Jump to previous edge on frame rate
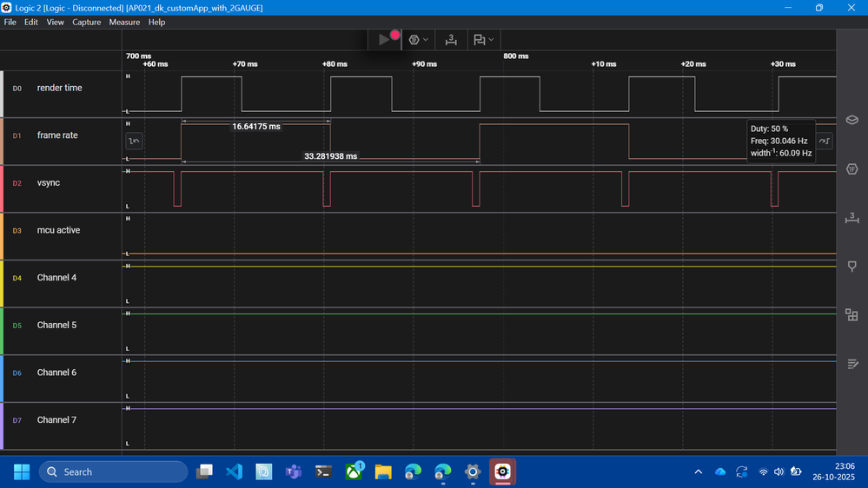Image resolution: width=868 pixels, height=488 pixels. (134, 141)
